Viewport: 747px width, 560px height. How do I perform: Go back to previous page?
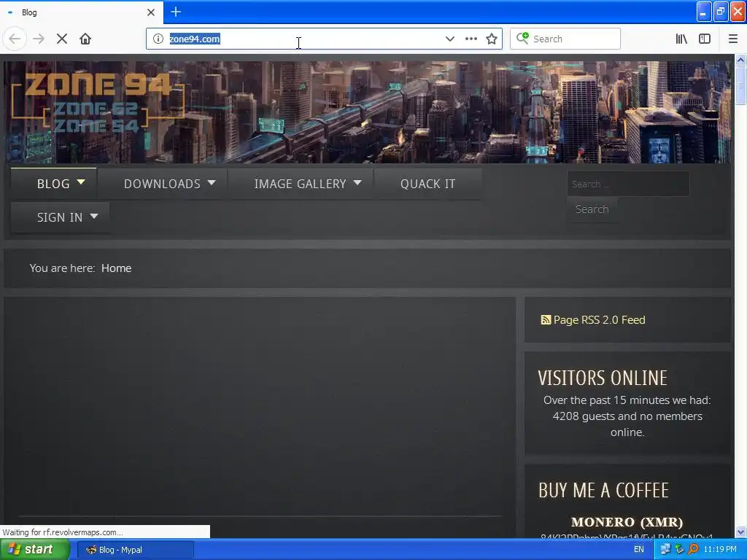point(15,39)
